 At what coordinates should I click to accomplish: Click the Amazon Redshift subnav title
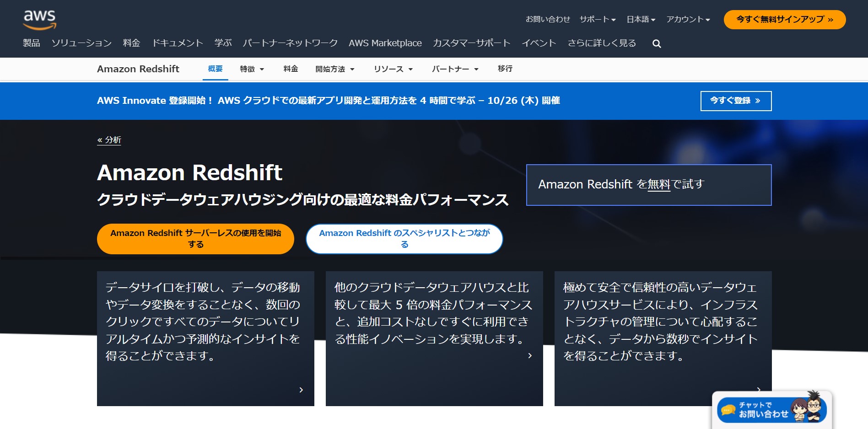click(138, 69)
